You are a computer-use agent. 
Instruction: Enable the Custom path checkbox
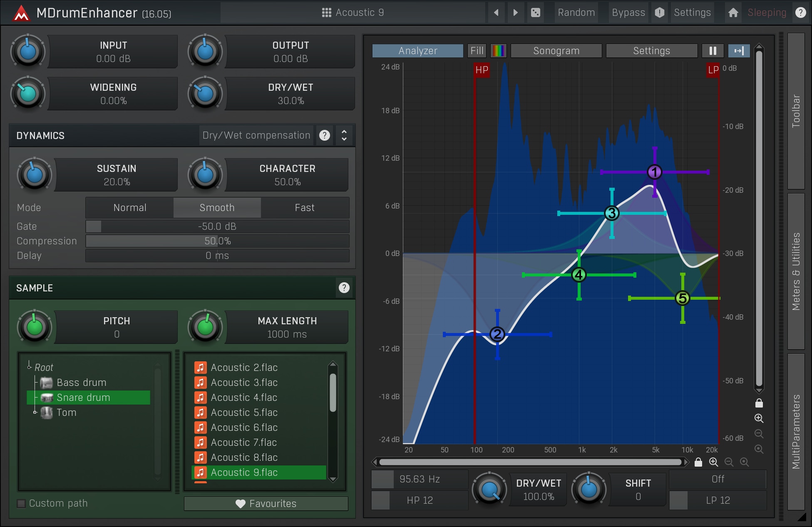coord(21,503)
